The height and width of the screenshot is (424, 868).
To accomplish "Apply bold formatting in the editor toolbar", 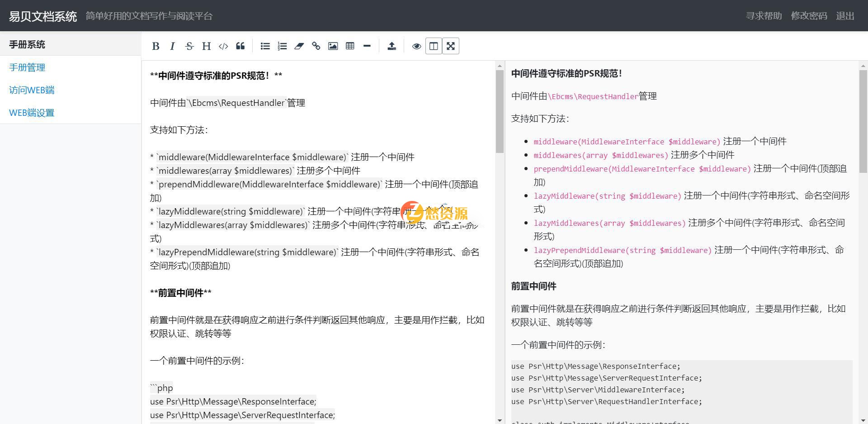I will tap(156, 46).
